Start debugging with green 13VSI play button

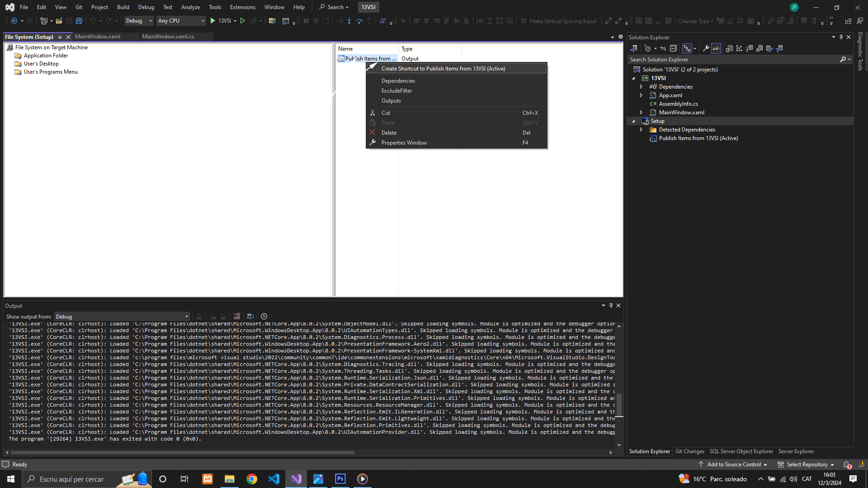coord(213,21)
